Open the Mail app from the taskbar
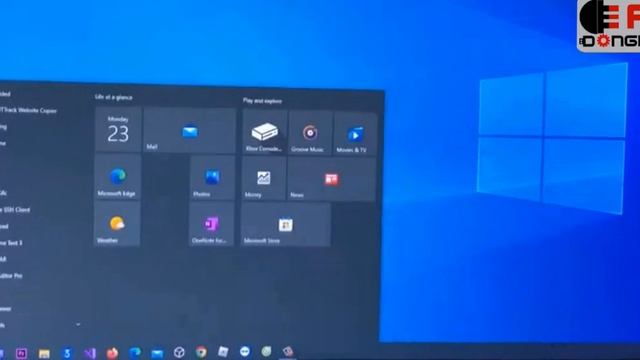Image resolution: width=640 pixels, height=360 pixels. coord(157,353)
